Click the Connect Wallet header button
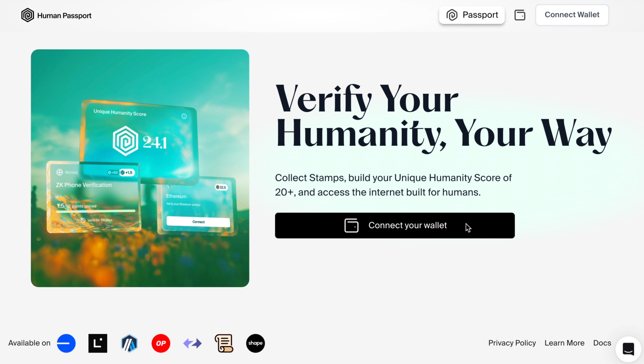Image resolution: width=644 pixels, height=364 pixels. coord(572,15)
